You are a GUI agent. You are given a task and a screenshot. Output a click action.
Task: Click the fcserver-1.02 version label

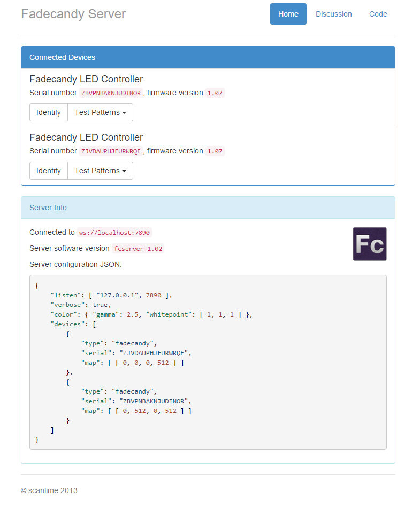(138, 249)
